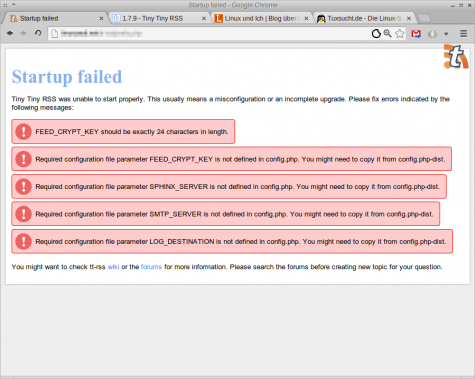
Task: Open a new tab button
Action: point(424,18)
